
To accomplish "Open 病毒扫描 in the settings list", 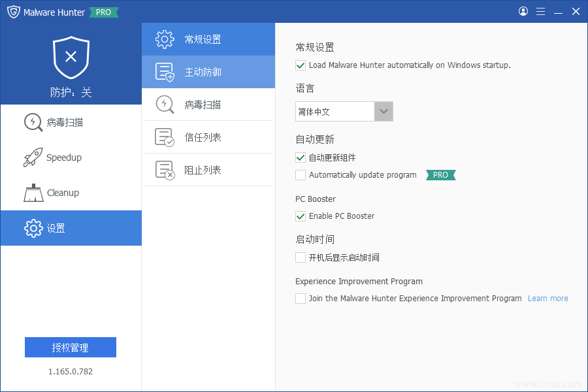I will [x=208, y=105].
